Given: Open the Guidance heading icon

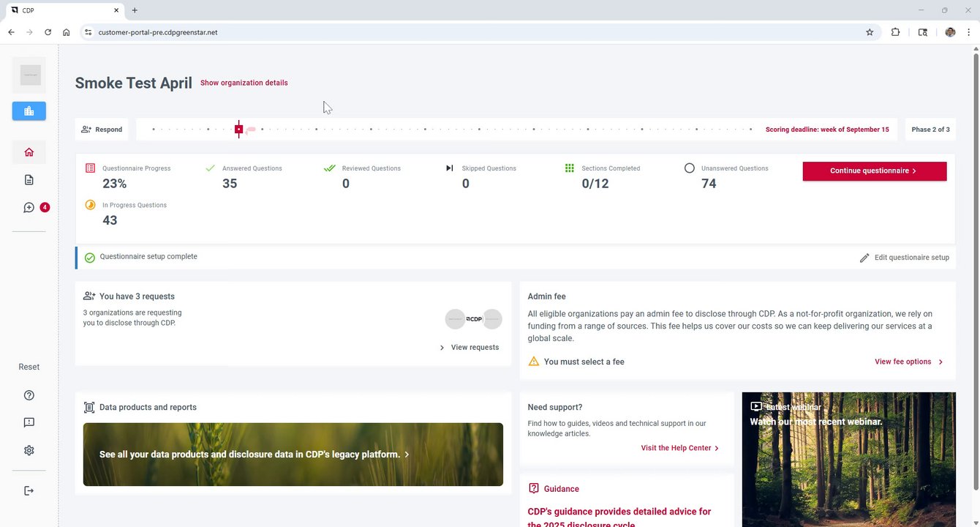Looking at the screenshot, I should pos(534,489).
